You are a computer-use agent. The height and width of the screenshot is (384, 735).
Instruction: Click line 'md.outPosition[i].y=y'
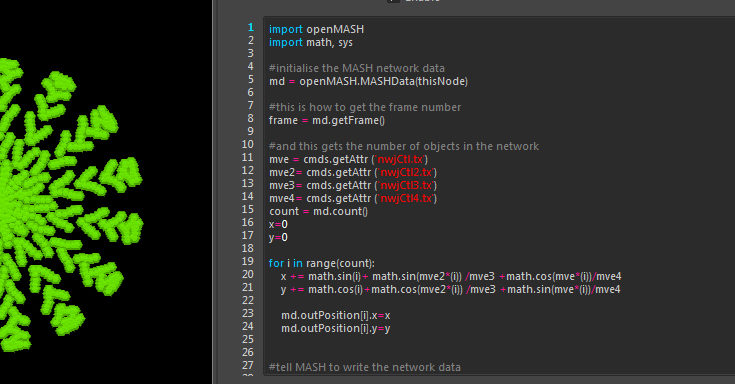coord(336,328)
